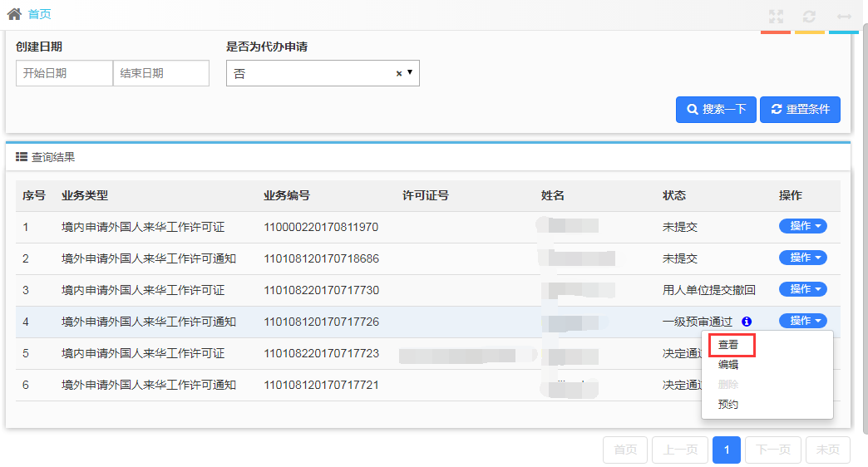Open the 操作 dropdown for row 2
868x467 pixels.
click(x=802, y=258)
